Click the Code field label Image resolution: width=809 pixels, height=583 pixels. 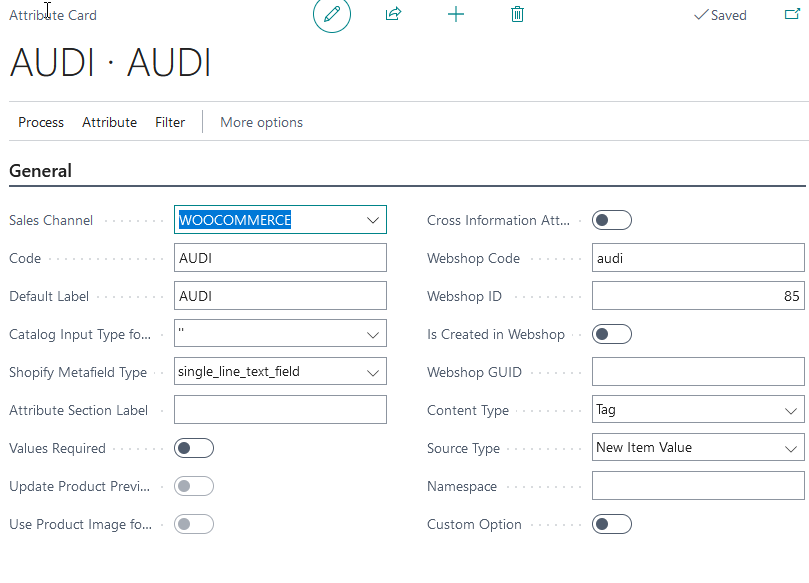25,258
